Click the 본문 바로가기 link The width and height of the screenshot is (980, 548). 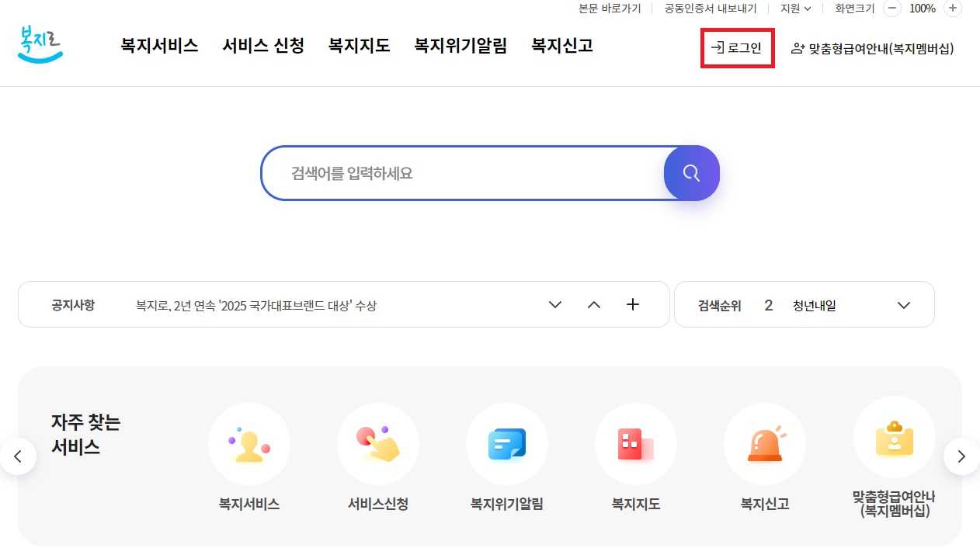610,9
